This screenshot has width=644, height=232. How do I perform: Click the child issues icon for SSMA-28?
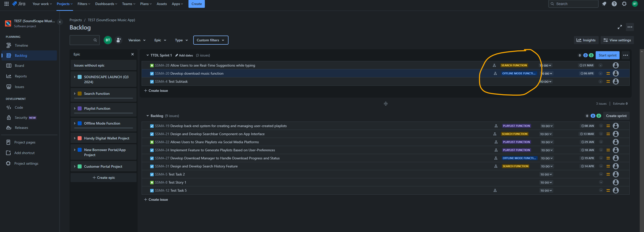pos(494,65)
